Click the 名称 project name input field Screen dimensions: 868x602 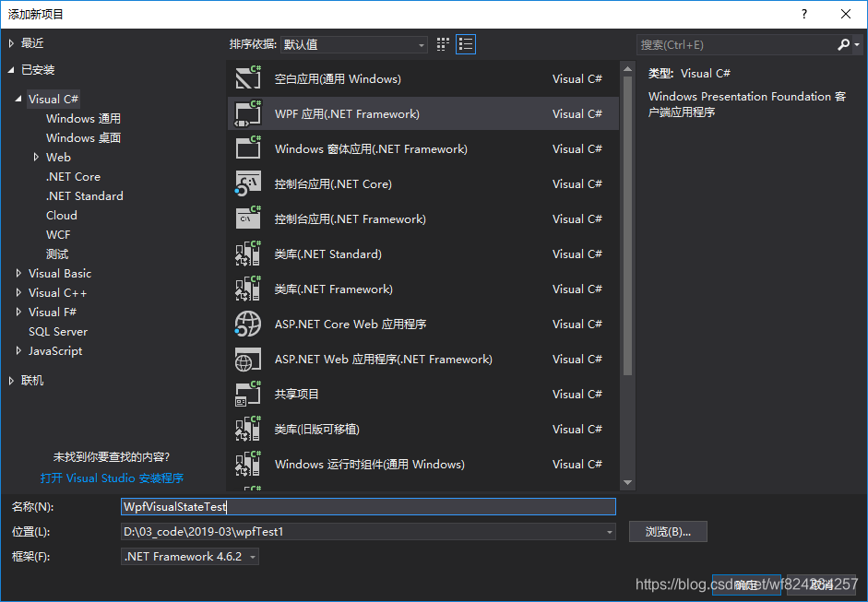point(368,507)
